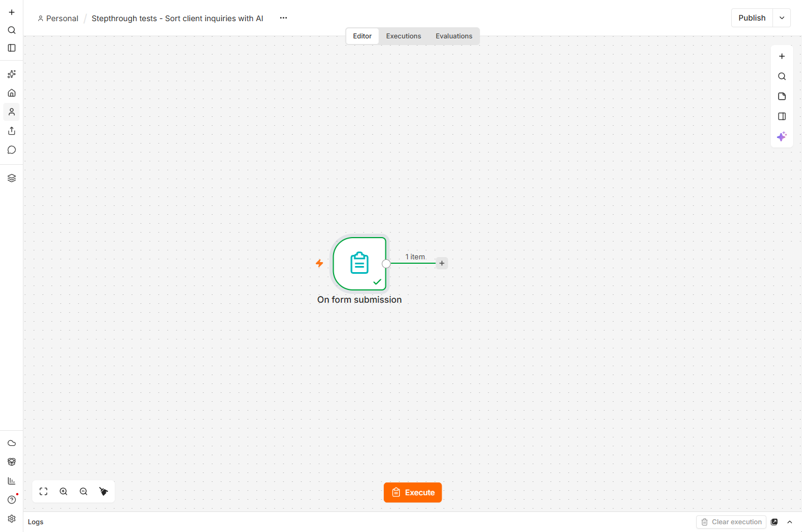The height and width of the screenshot is (532, 802).
Task: Pop out the logs panel
Action: (774, 522)
